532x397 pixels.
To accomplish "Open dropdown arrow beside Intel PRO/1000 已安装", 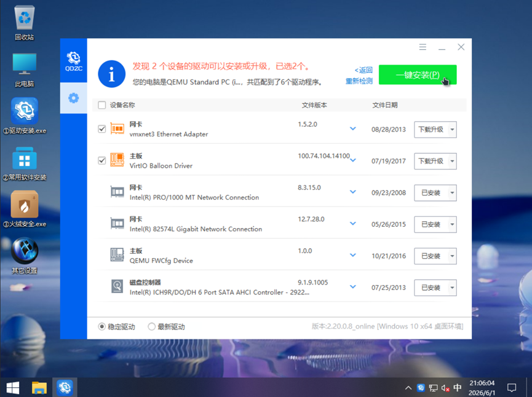I will (452, 192).
